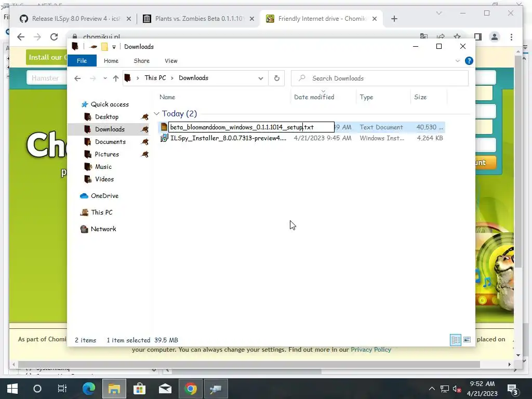The image size is (532, 399).
Task: Go forward in File Explorer
Action: 92,78
